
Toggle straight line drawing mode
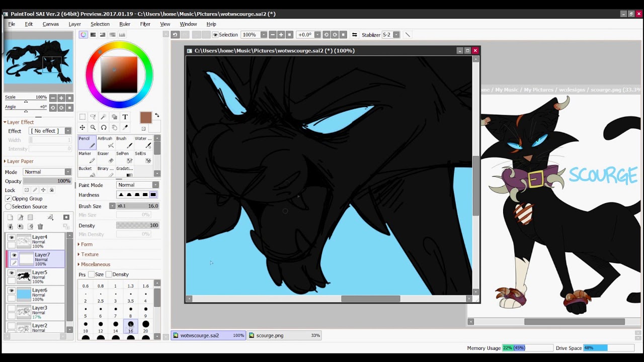tap(408, 35)
